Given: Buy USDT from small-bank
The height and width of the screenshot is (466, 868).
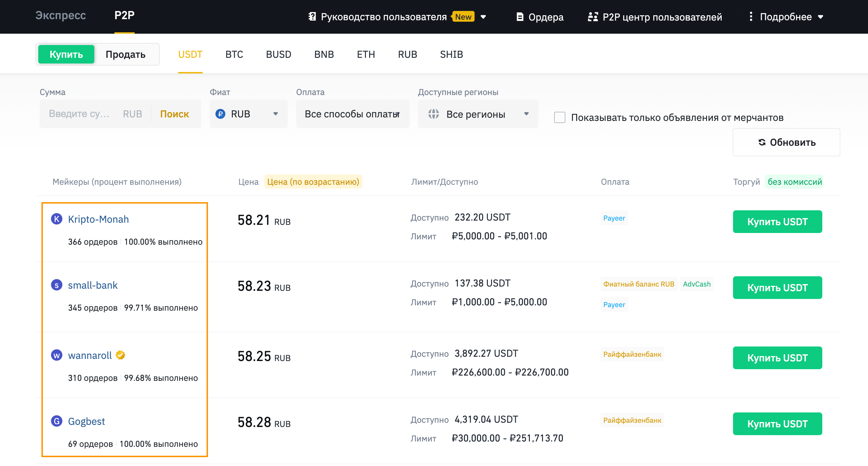Looking at the screenshot, I should pyautogui.click(x=777, y=288).
